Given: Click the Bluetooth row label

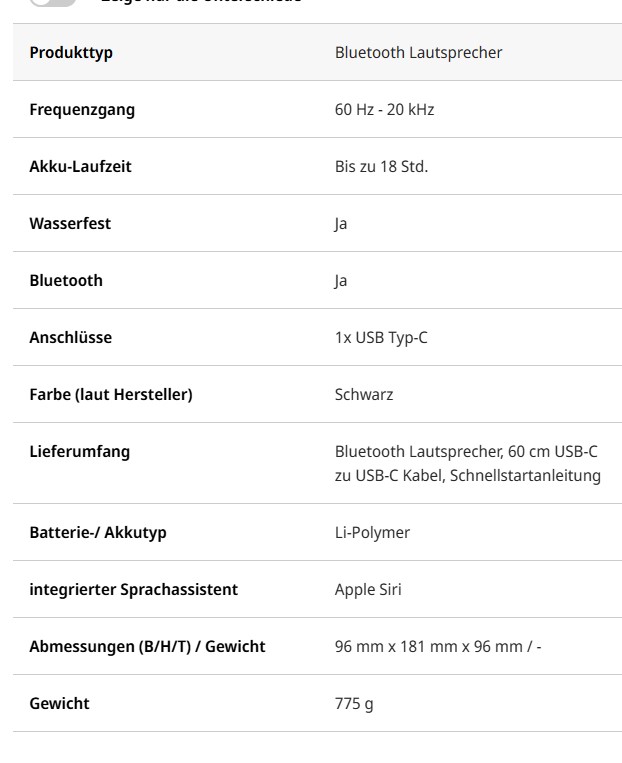Looking at the screenshot, I should (x=66, y=281).
